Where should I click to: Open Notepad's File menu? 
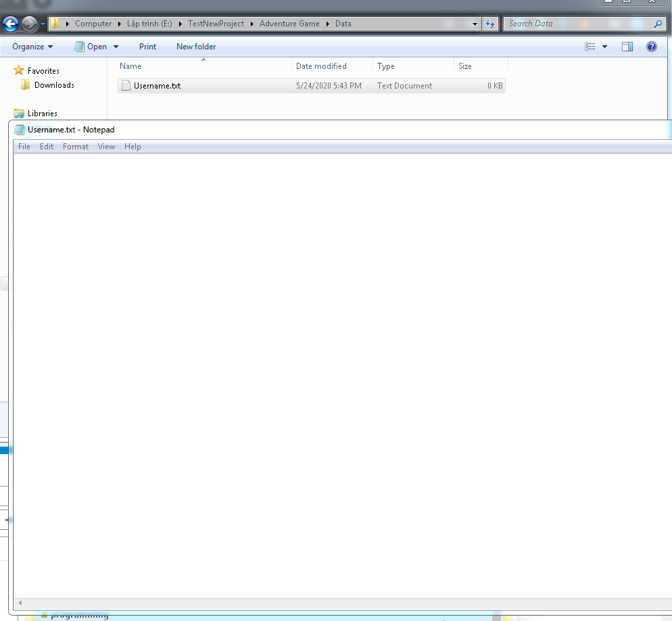(x=24, y=147)
